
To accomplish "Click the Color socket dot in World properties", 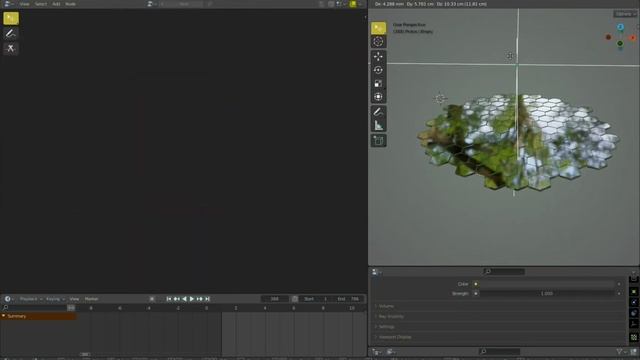I will point(476,284).
